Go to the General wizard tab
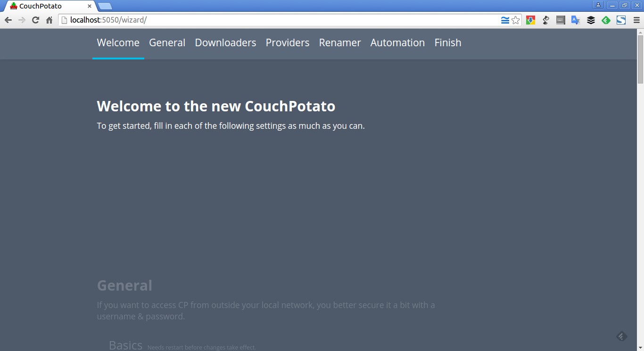Viewport: 644px width, 351px height. pyautogui.click(x=167, y=42)
